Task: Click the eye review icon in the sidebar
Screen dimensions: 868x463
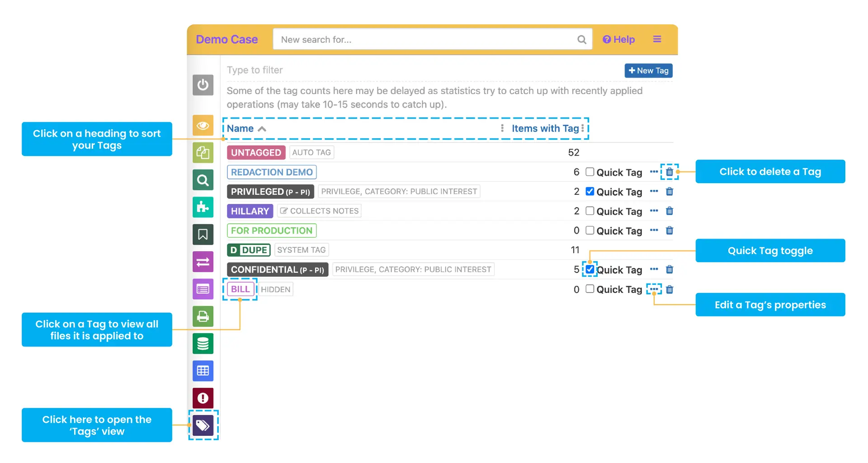Action: [203, 126]
